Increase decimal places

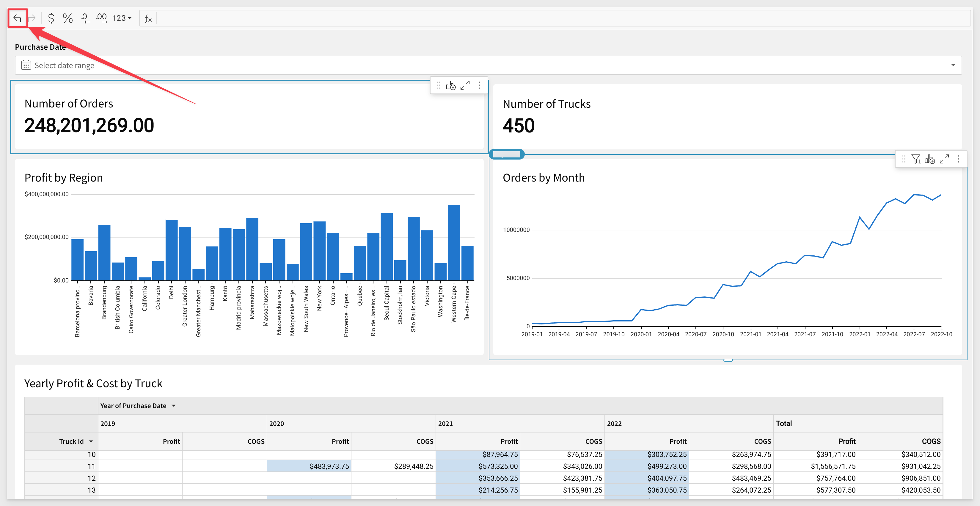click(x=101, y=18)
